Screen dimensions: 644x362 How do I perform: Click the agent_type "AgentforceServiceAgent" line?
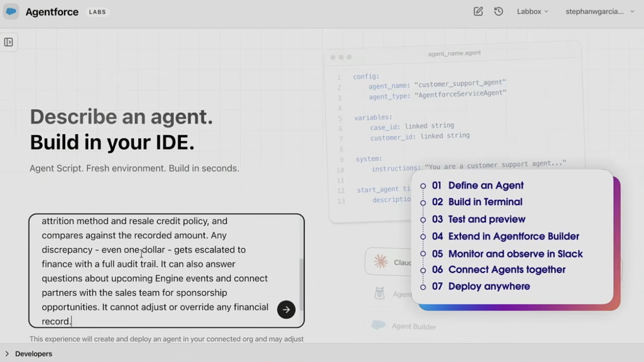[438, 95]
